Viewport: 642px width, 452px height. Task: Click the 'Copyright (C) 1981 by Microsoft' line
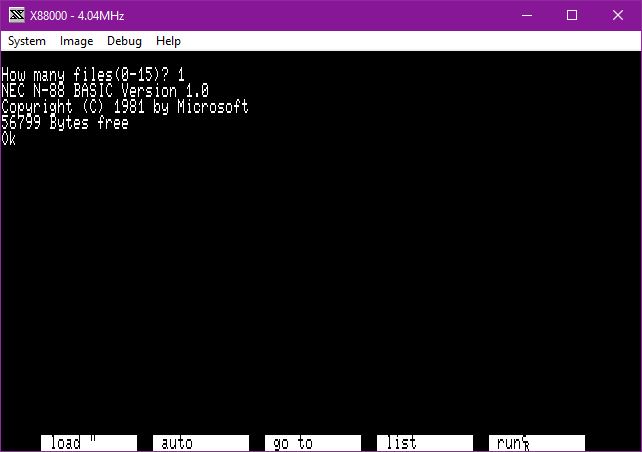(125, 107)
